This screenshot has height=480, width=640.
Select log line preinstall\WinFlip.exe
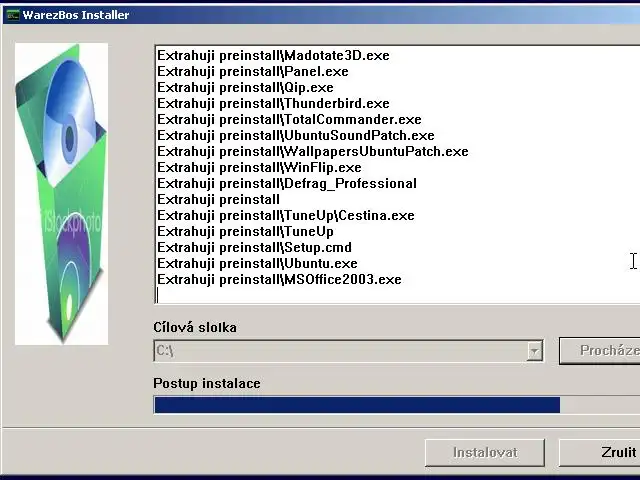(x=259, y=167)
